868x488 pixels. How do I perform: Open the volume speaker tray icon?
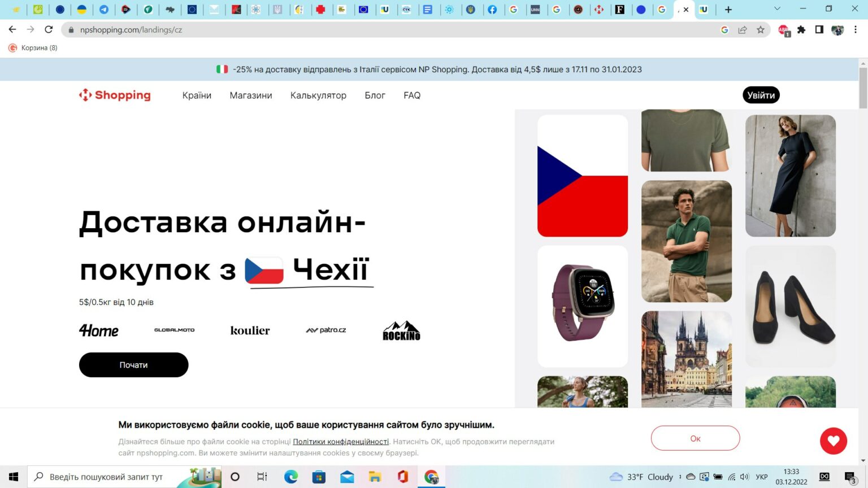coord(744,477)
